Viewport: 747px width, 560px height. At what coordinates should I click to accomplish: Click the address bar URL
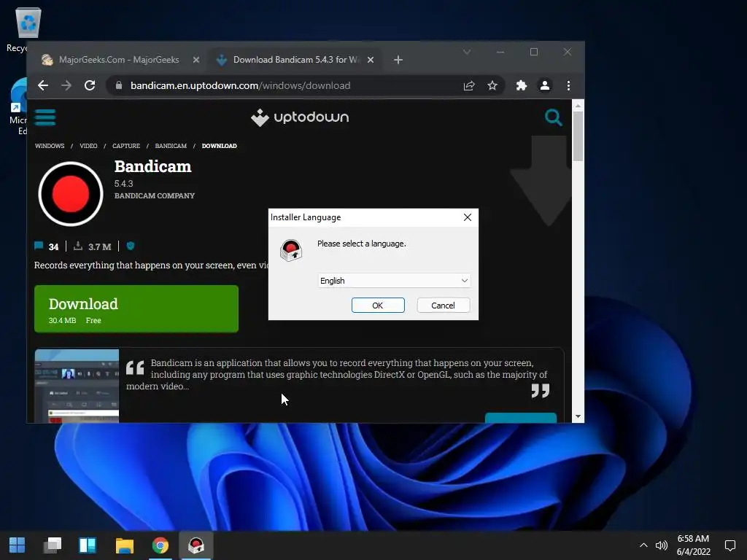point(241,85)
